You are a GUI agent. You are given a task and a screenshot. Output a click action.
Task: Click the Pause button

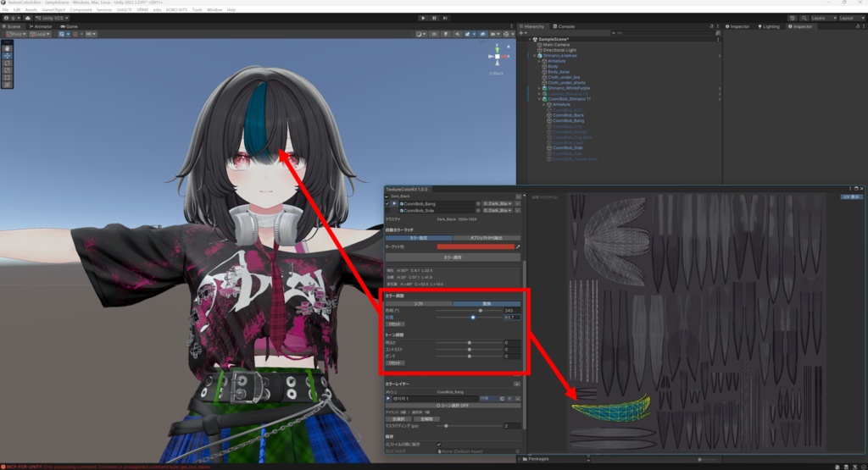click(x=434, y=18)
